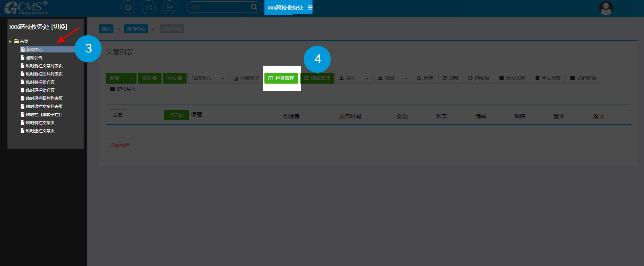
Task: Open the 模板管理 template management button
Action: pyautogui.click(x=317, y=78)
